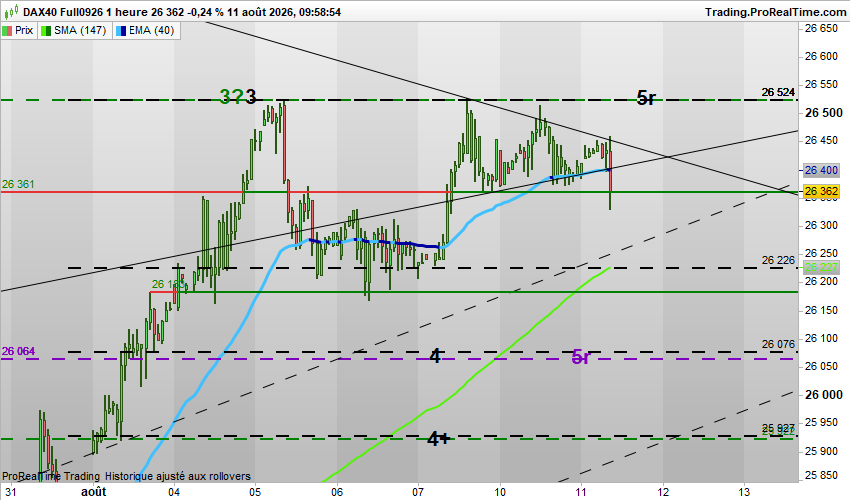Click the black '5r' label near 26 524
This screenshot has width=850, height=500.
tap(646, 98)
